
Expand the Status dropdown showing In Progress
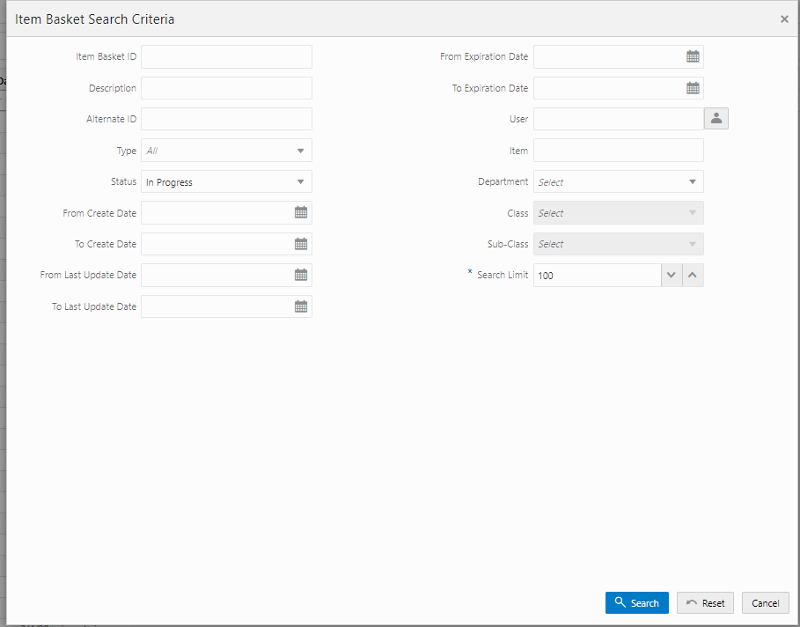pos(227,182)
